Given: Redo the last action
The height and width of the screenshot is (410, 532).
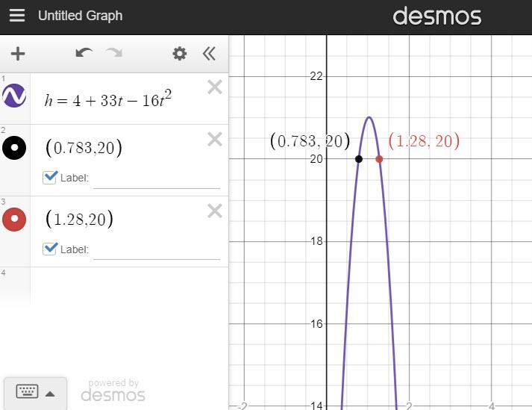Looking at the screenshot, I should [x=114, y=53].
